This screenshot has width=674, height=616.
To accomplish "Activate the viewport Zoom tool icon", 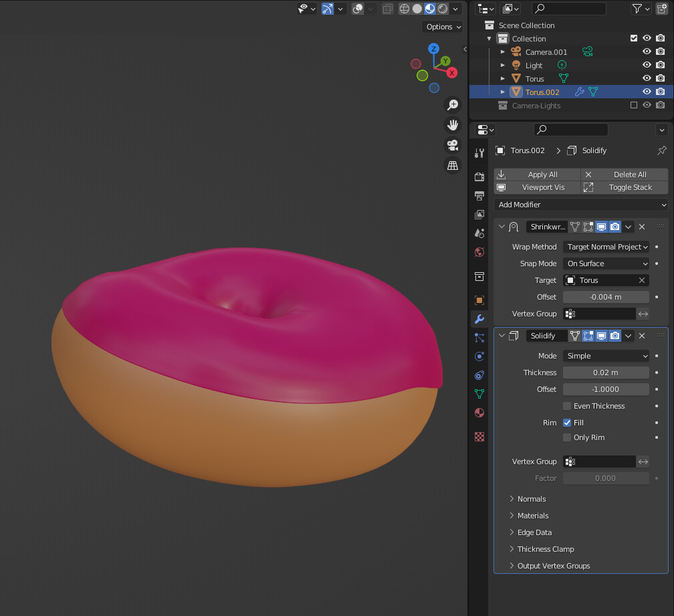I will [x=453, y=104].
